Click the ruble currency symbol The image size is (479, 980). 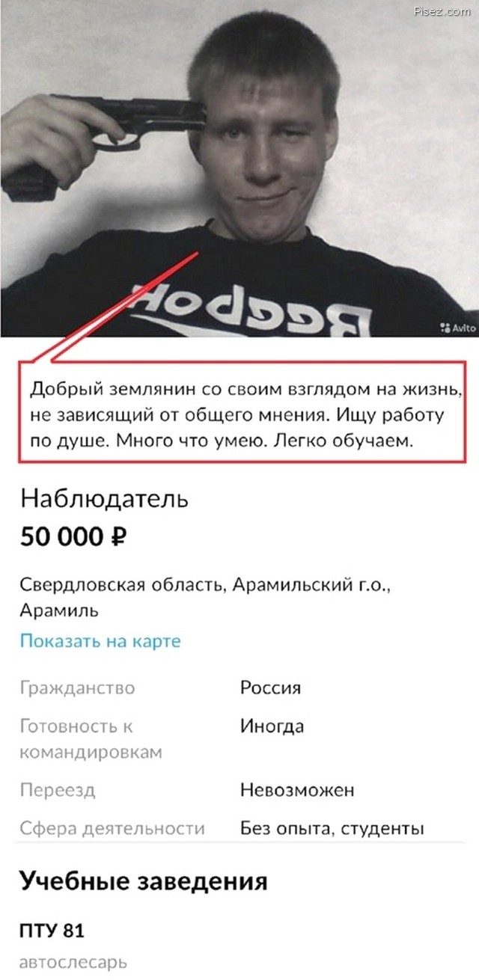tap(118, 536)
